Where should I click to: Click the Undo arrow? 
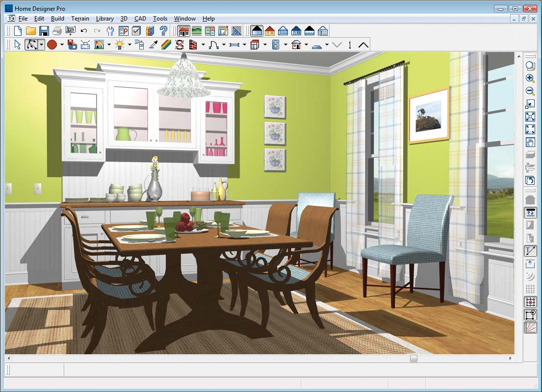pos(84,31)
